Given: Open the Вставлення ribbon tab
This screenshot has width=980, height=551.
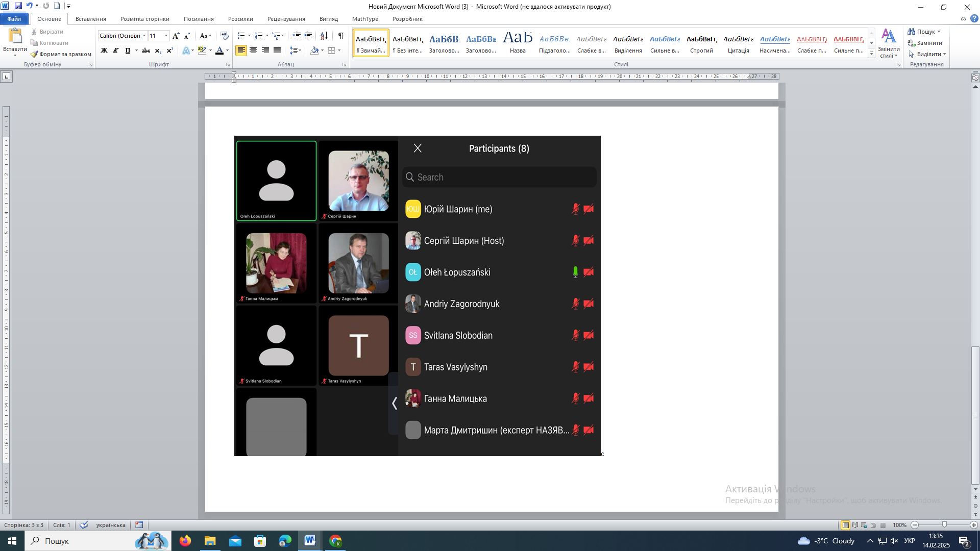Looking at the screenshot, I should pyautogui.click(x=90, y=19).
